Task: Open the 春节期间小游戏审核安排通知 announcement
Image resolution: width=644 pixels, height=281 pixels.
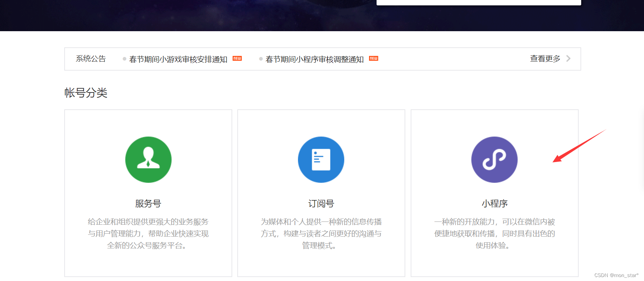Action: pos(178,59)
